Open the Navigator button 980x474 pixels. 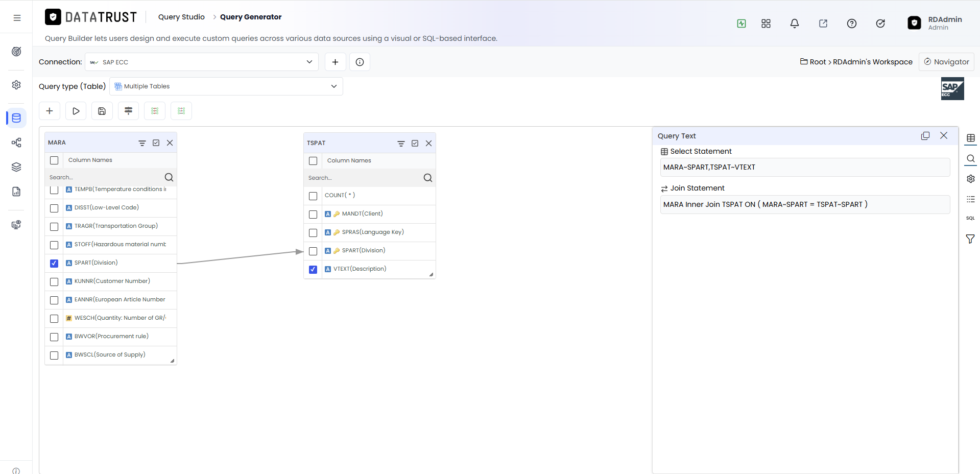coord(946,62)
